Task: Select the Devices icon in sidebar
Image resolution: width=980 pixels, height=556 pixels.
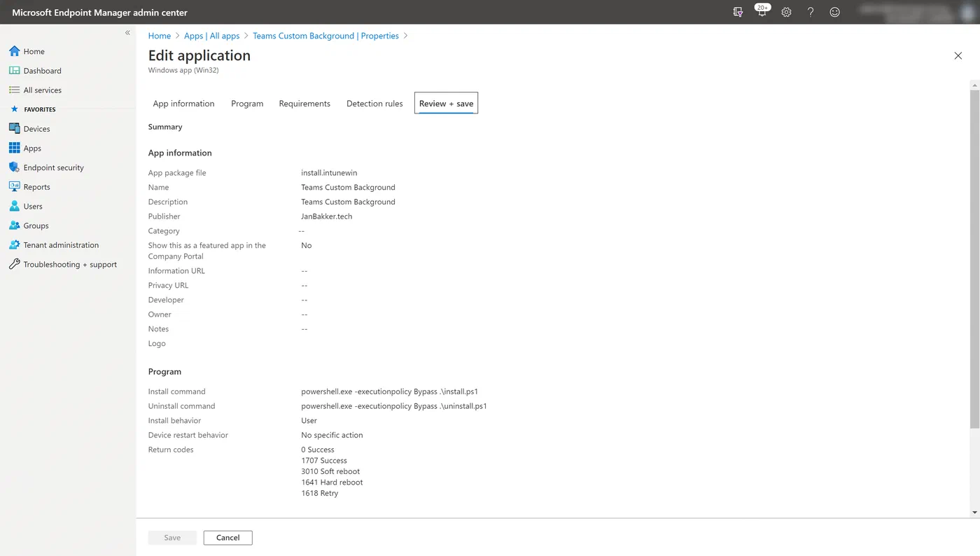Action: click(x=14, y=129)
